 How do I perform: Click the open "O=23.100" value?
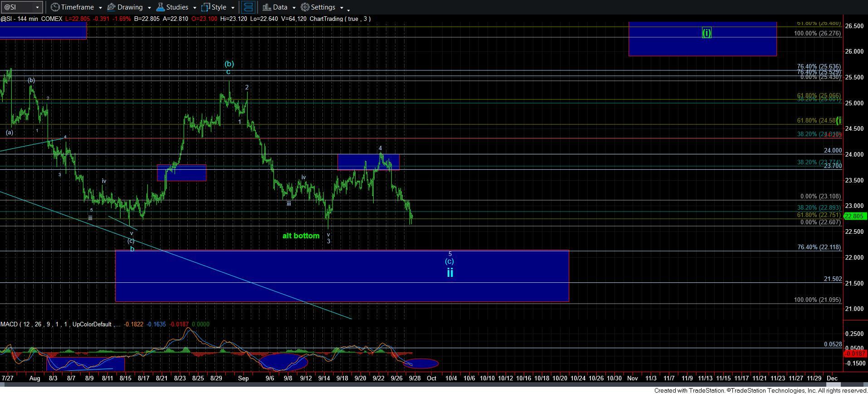coord(205,19)
